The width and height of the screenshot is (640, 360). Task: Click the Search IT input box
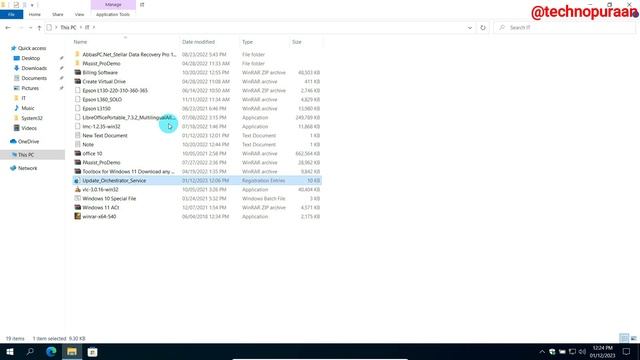coord(565,27)
